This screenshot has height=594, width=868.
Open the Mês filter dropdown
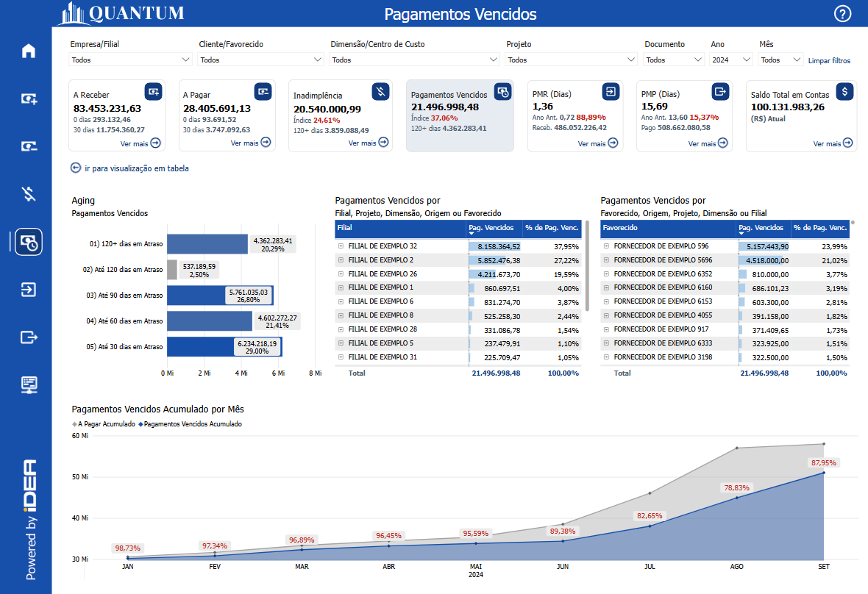click(779, 60)
